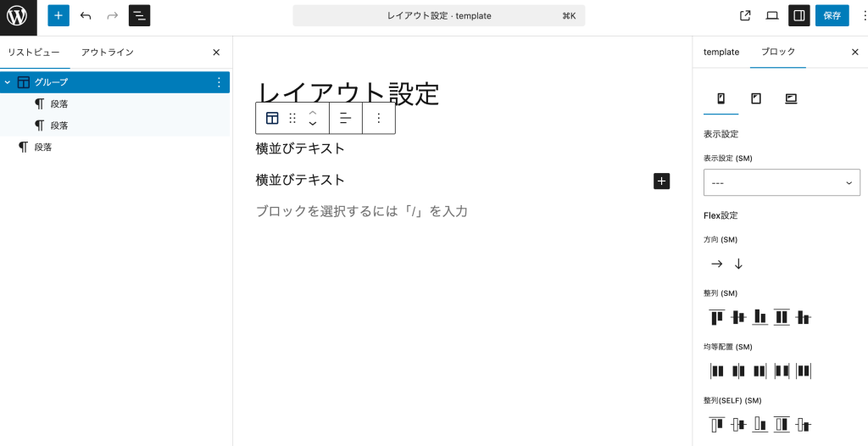This screenshot has height=446, width=868.
Task: Click the レイアウト設定 page title
Action: [348, 92]
